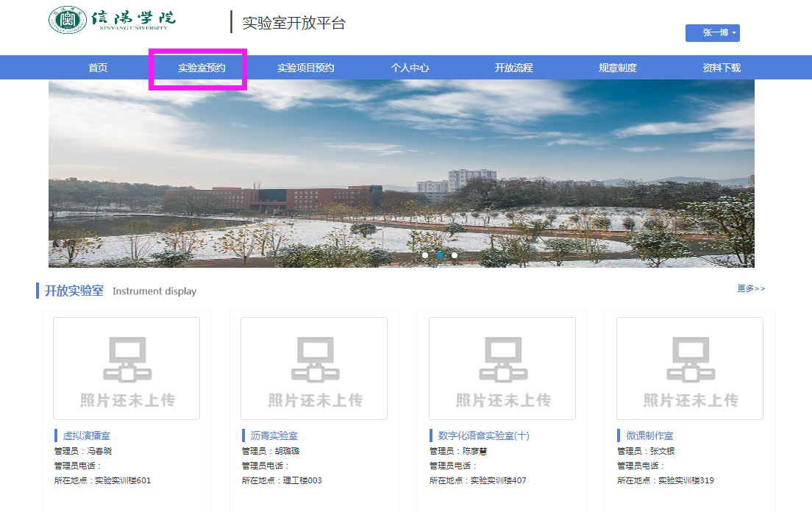Click the 更多>> link

click(x=751, y=288)
